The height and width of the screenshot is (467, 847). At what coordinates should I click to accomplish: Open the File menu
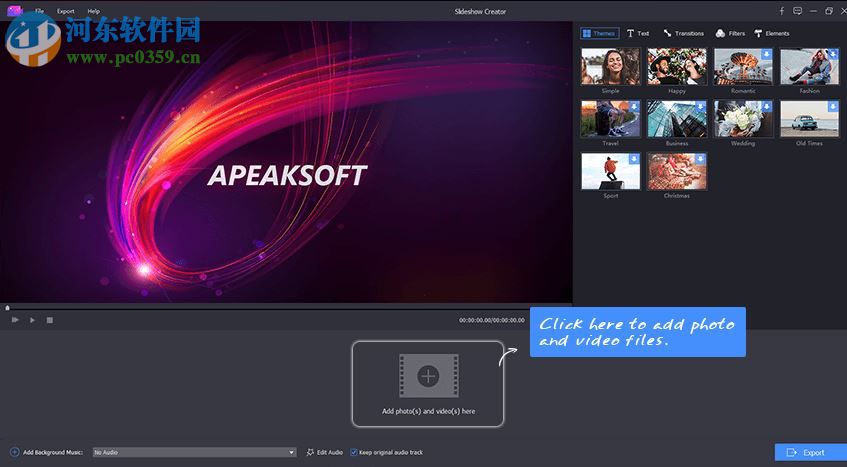pos(39,11)
